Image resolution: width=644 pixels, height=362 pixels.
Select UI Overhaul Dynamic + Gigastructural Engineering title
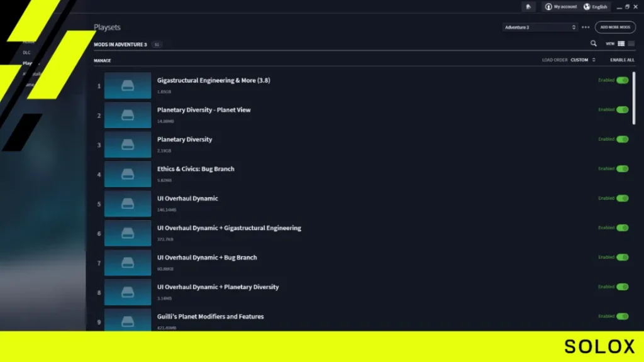229,228
